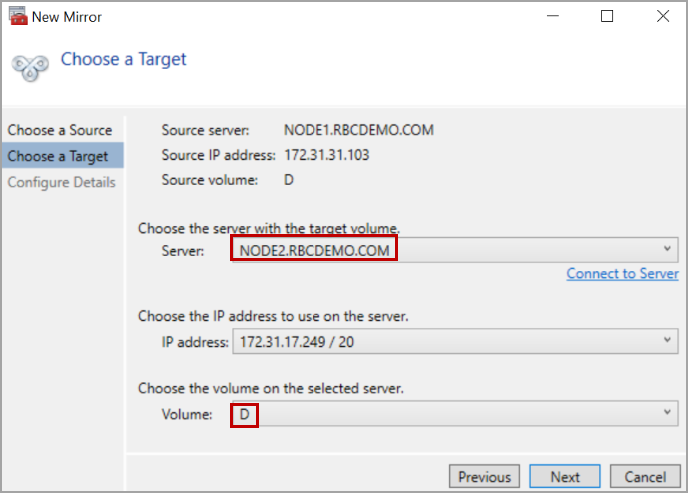688x493 pixels.
Task: Expand the Volume dropdown arrow
Action: pyautogui.click(x=667, y=414)
